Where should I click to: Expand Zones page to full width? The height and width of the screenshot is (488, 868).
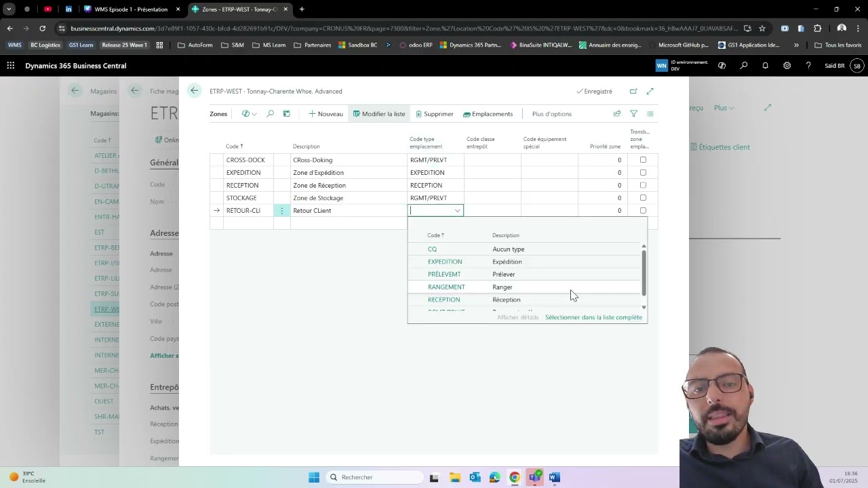[x=650, y=91]
